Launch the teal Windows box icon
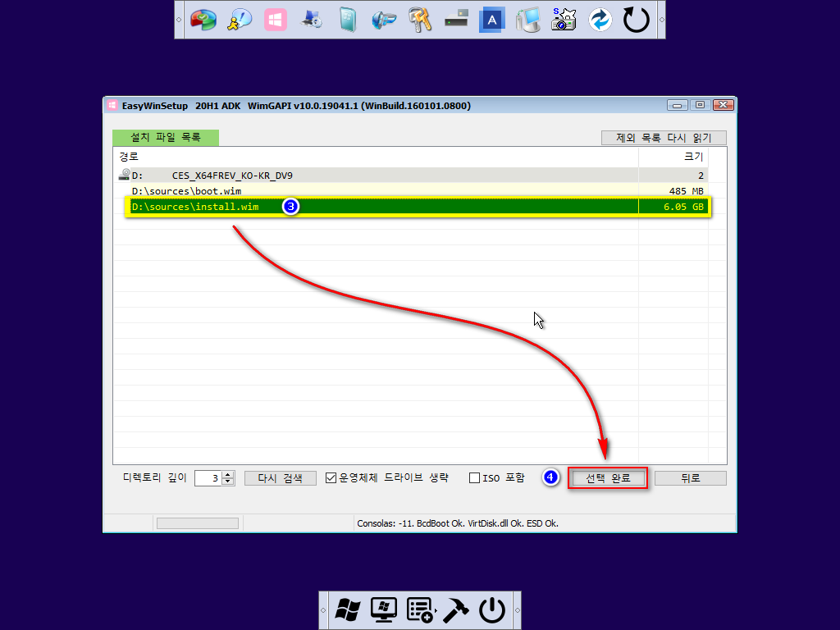The height and width of the screenshot is (630, 840). [x=348, y=20]
